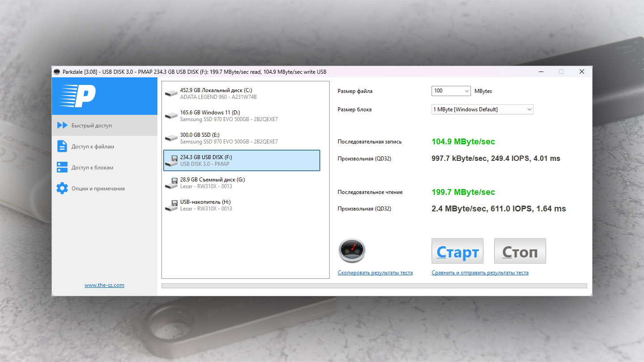Minimize the Parkdale window

[x=541, y=72]
